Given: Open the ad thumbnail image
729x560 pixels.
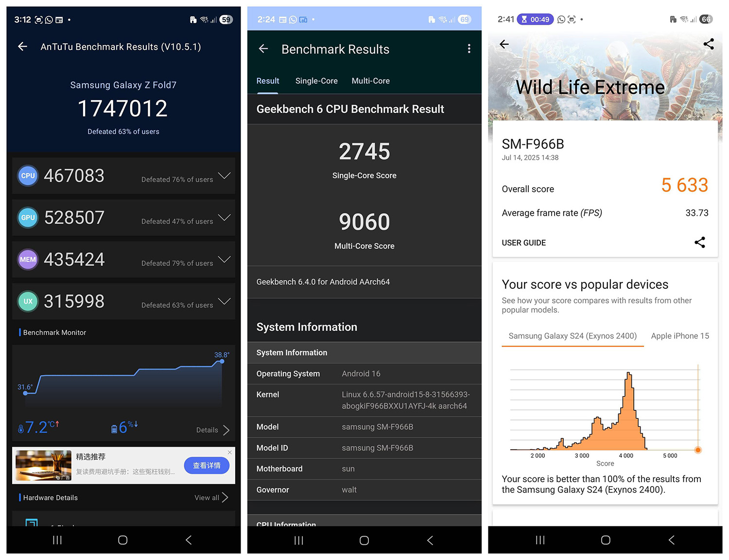Looking at the screenshot, I should click(44, 466).
